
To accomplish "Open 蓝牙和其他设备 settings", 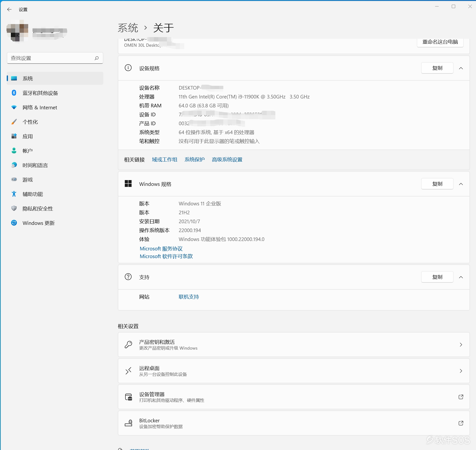I will pos(55,93).
